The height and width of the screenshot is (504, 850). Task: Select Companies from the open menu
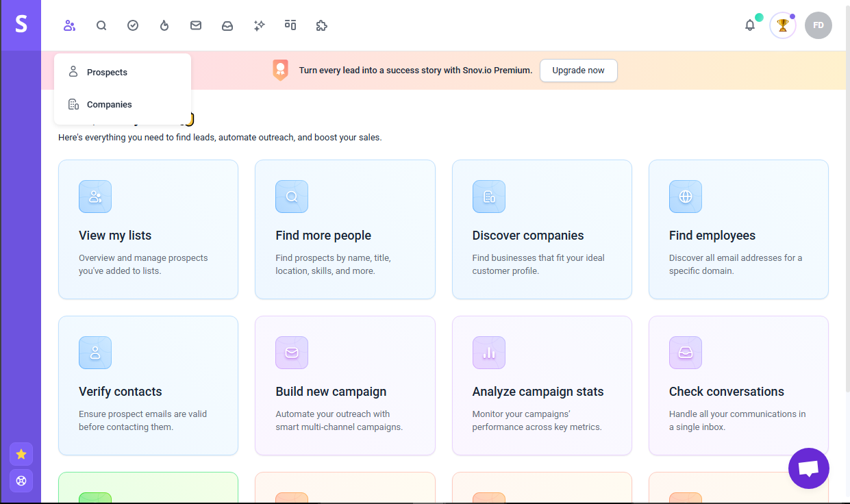click(109, 104)
